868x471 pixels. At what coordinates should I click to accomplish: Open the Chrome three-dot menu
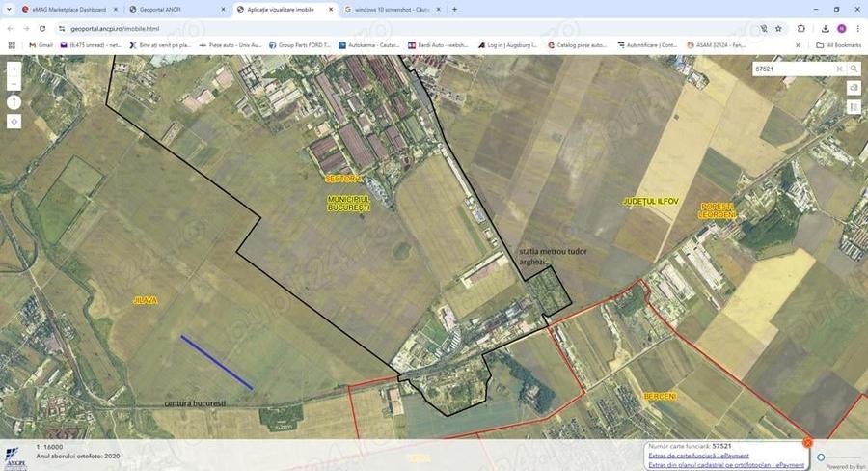858,28
